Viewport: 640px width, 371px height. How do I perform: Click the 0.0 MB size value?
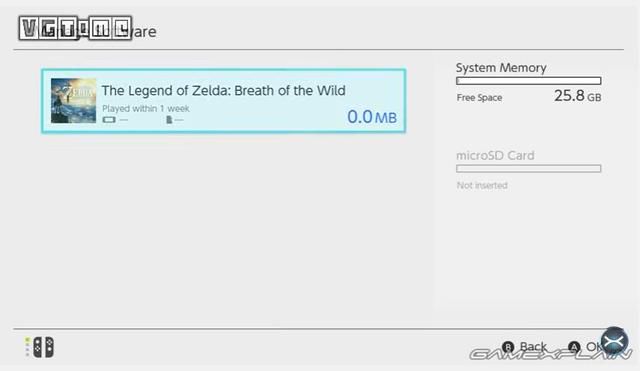tap(372, 117)
